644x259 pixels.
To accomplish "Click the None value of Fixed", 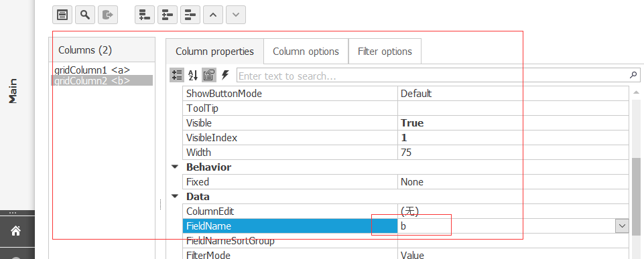I will 513,182.
